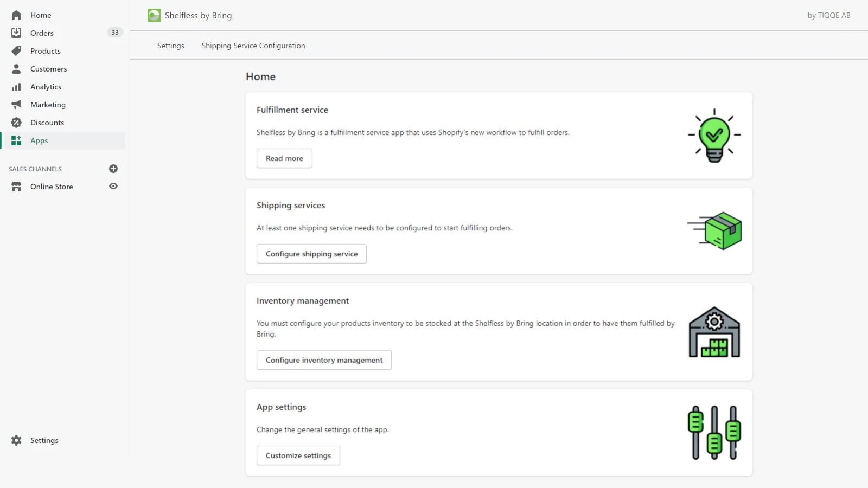Image resolution: width=868 pixels, height=488 pixels.
Task: Open Orders in the sidebar
Action: coord(42,33)
